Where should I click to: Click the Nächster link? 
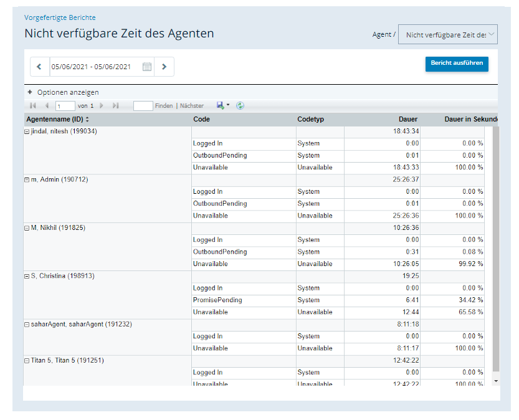coord(192,105)
